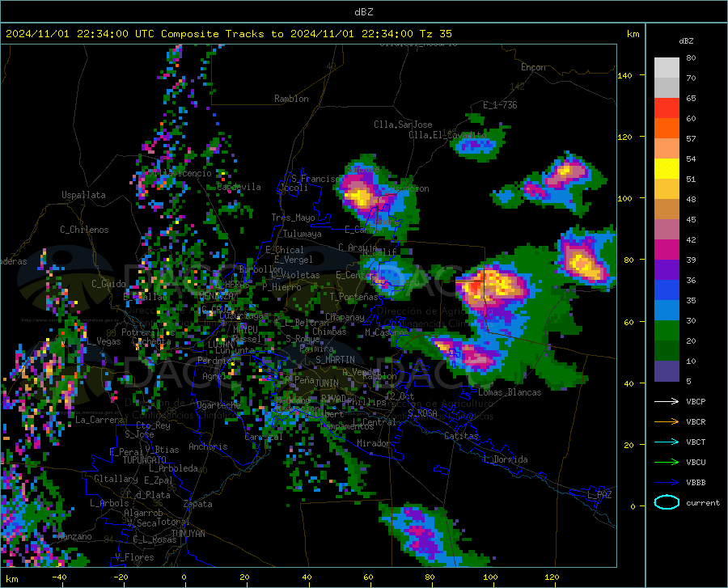Select the dark purple 5-10 dBZ band

(x=667, y=371)
